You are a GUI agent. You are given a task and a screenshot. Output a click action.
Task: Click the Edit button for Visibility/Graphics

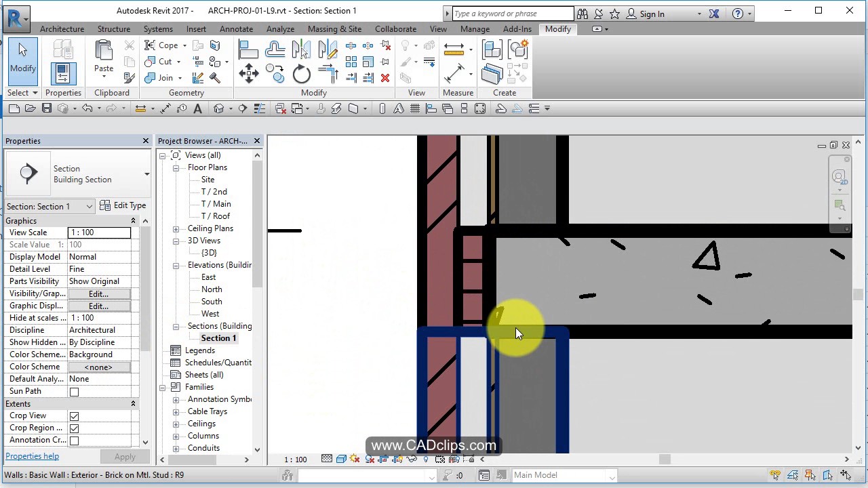pos(98,293)
